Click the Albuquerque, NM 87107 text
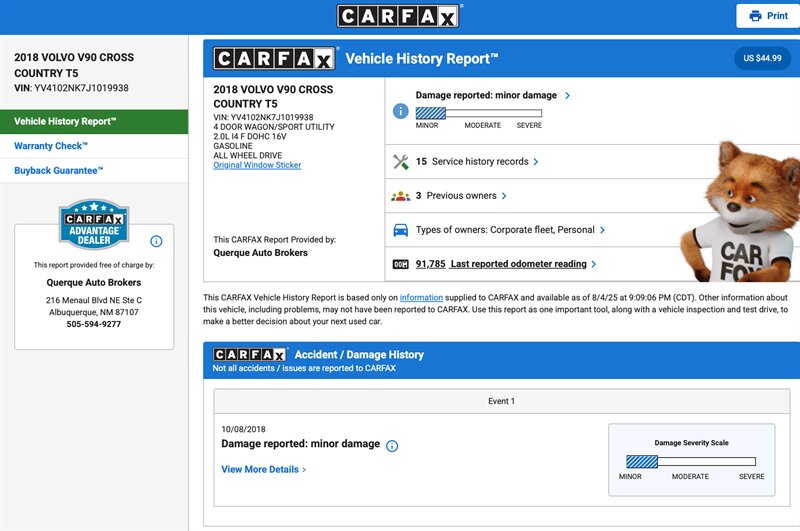The image size is (800, 531). [x=94, y=312]
